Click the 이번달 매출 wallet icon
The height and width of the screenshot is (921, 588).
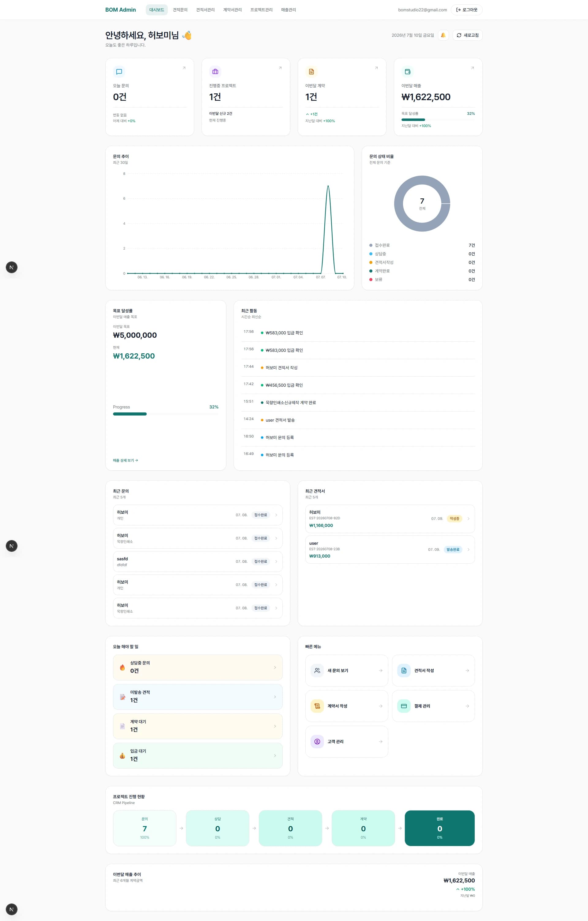pos(407,72)
